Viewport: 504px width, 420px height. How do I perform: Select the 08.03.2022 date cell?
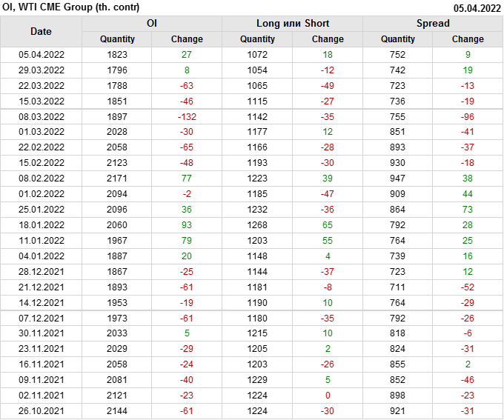[x=41, y=116]
